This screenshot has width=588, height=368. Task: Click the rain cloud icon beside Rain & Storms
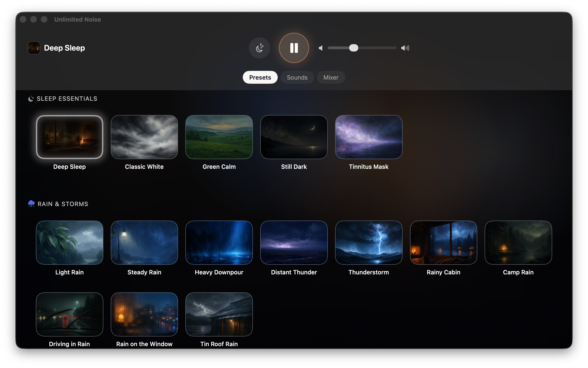tap(31, 204)
